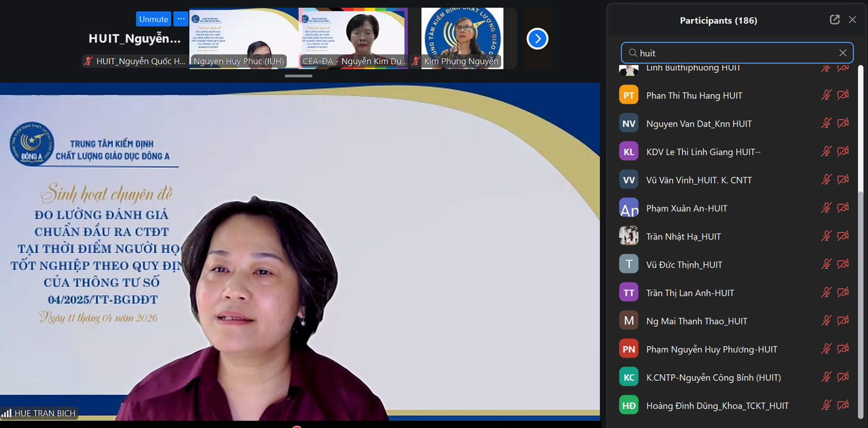Select CEA-ĐA Nguyễn Kim Du video thumbnail

[x=353, y=38]
